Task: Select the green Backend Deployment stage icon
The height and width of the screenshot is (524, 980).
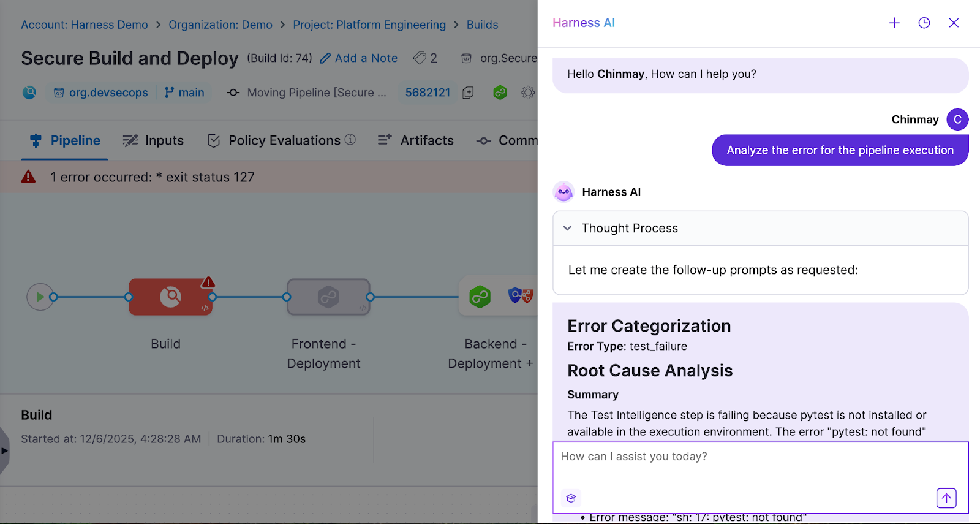Action: (x=480, y=297)
